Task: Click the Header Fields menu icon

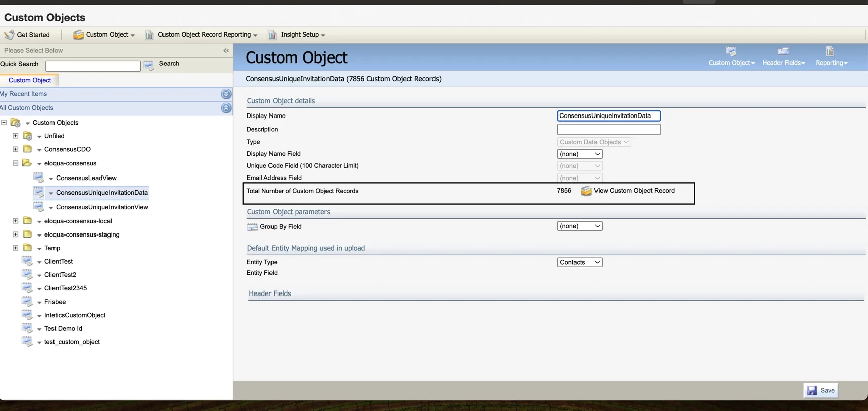Action: tap(783, 51)
